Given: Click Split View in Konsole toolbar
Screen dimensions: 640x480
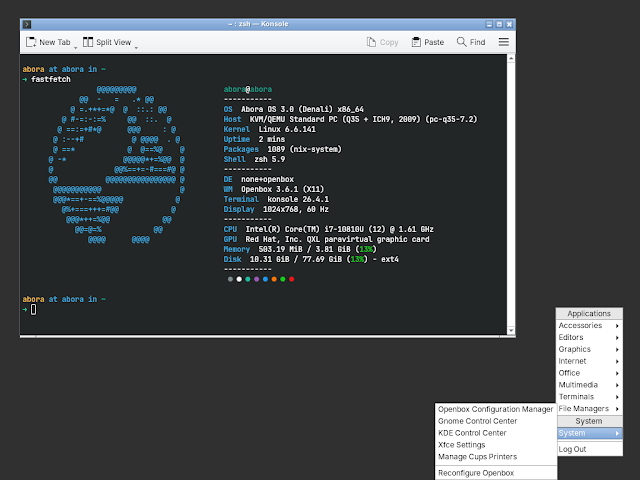Looking at the screenshot, I should tap(107, 42).
